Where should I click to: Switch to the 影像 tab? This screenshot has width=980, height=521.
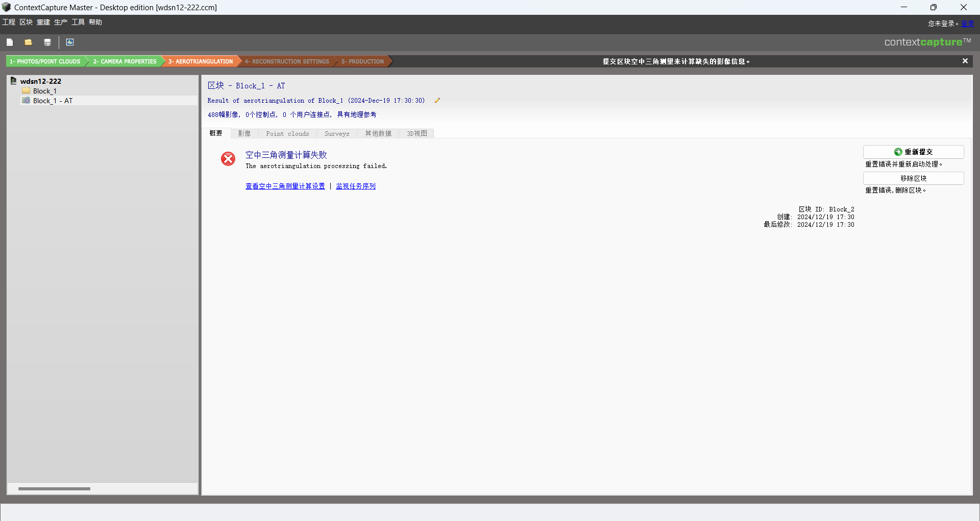point(244,134)
